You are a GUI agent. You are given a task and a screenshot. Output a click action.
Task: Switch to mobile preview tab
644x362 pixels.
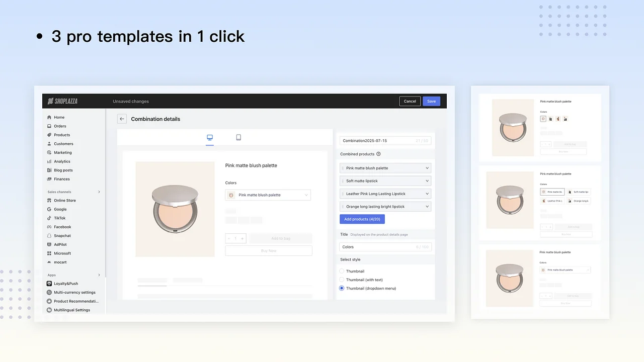pos(238,137)
